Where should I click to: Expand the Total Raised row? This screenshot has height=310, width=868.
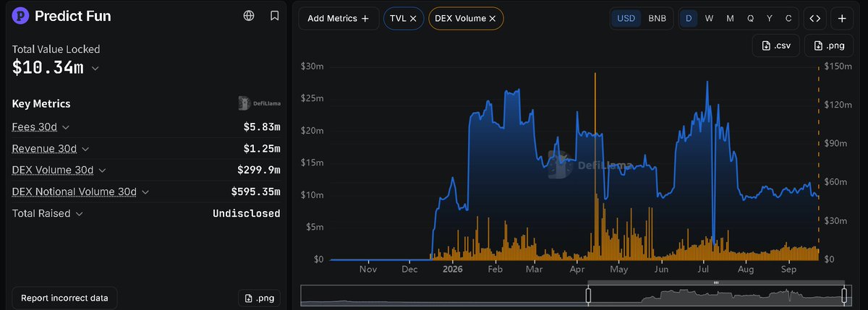click(x=79, y=214)
